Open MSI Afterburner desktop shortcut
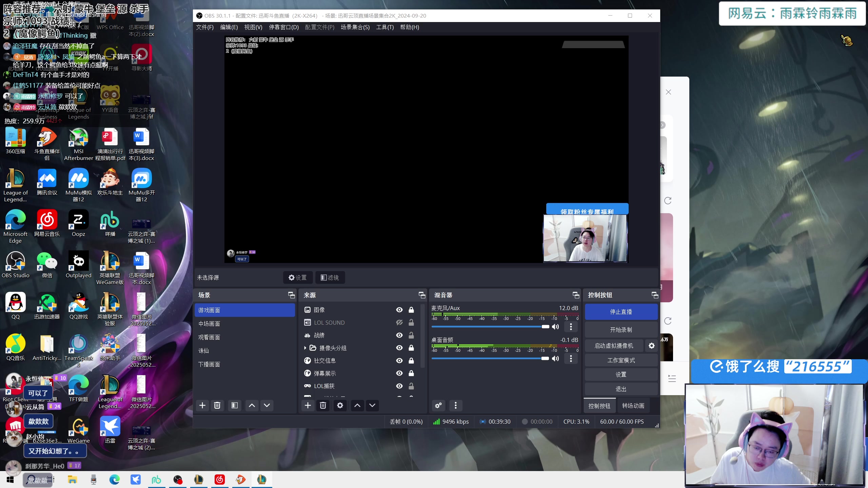This screenshot has width=868, height=488. (x=78, y=144)
